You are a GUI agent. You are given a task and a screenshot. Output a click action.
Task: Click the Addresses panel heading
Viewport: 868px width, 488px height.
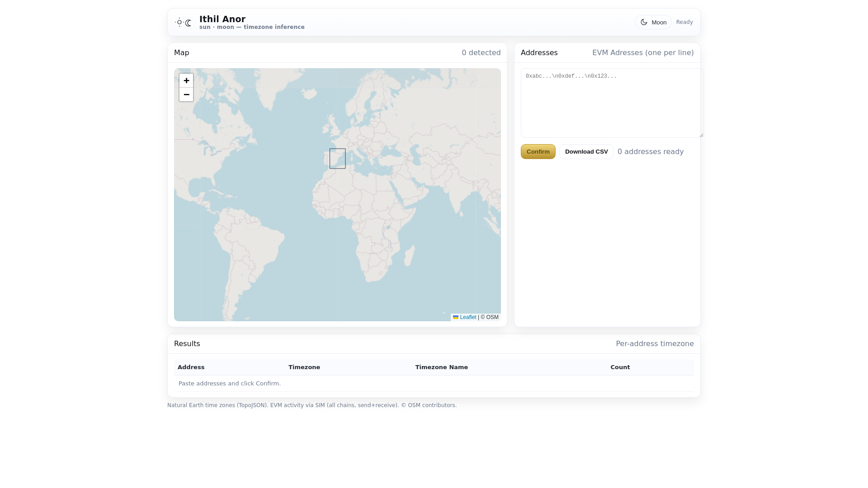[x=539, y=53]
